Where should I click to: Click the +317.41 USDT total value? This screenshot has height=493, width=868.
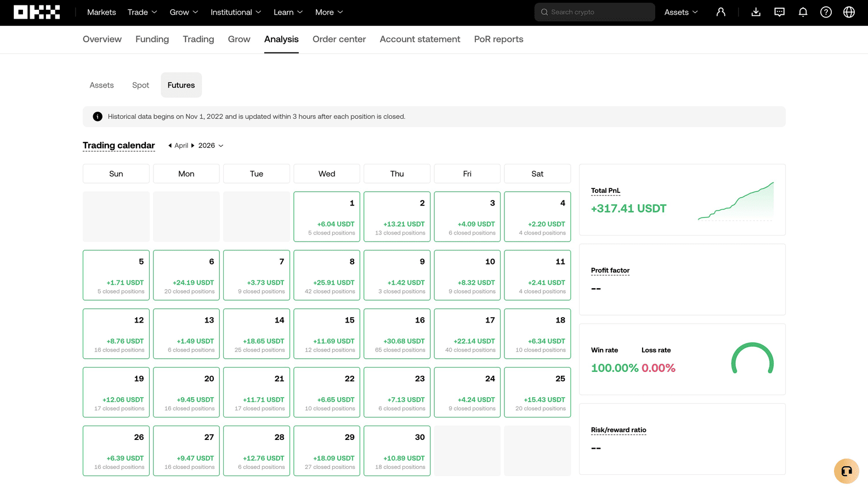pos(628,209)
